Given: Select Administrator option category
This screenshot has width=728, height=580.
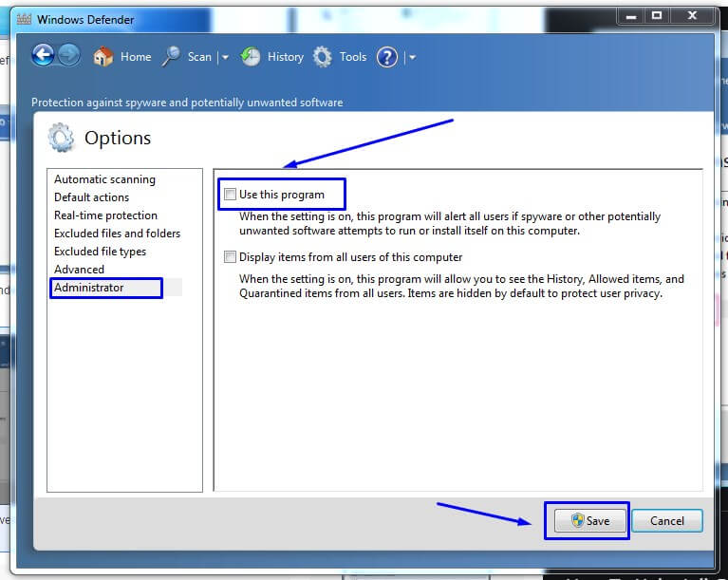Looking at the screenshot, I should coord(88,288).
